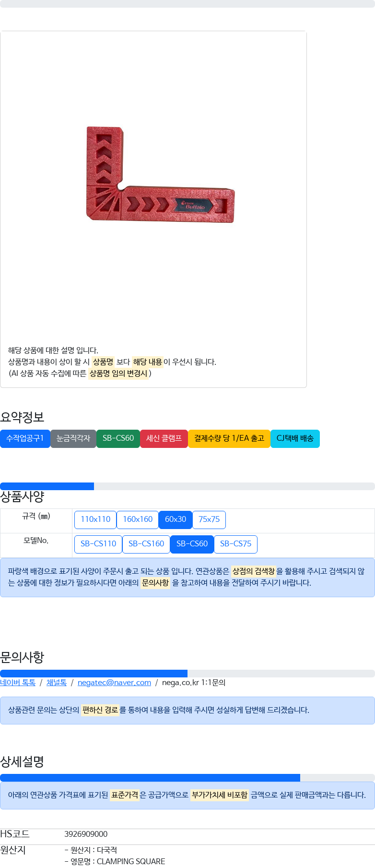Viewport: 375px width, 868px height.
Task: Open the 채널톡 link
Action: 57,683
